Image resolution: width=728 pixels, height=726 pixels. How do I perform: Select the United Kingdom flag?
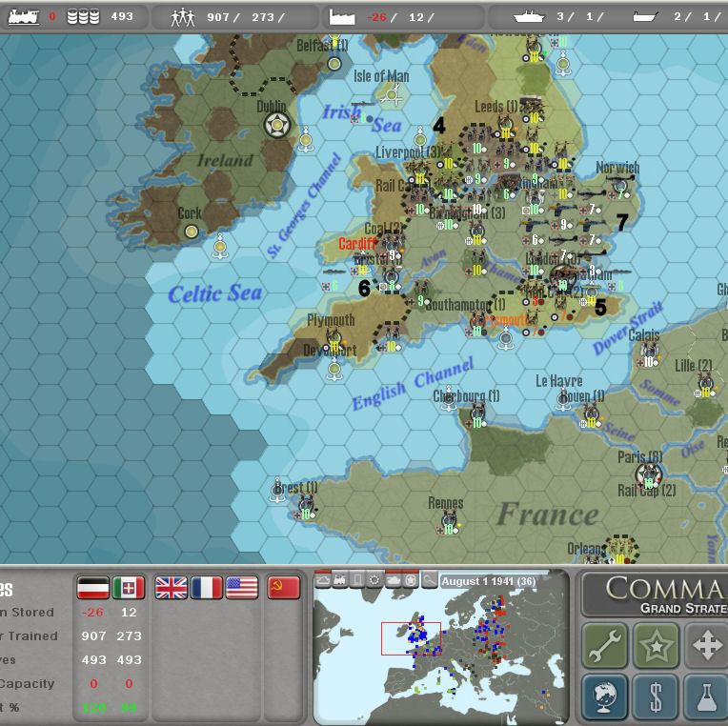click(x=172, y=588)
